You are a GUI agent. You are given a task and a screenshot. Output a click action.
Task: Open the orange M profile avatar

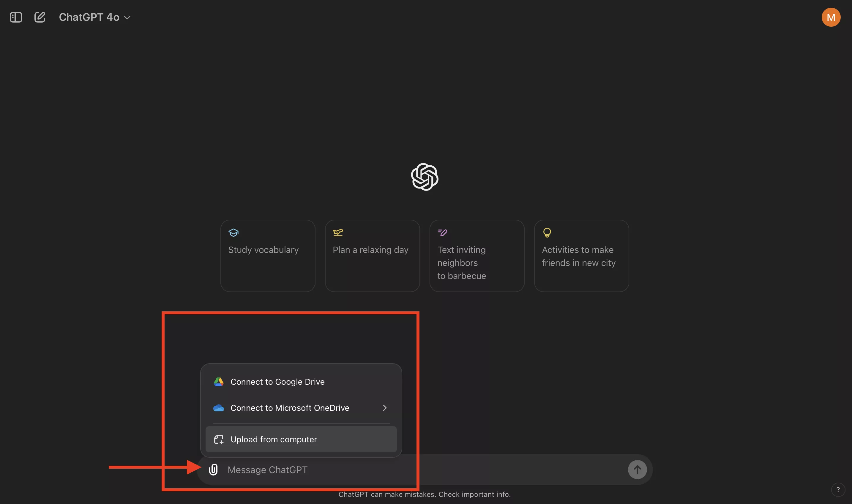pyautogui.click(x=831, y=17)
